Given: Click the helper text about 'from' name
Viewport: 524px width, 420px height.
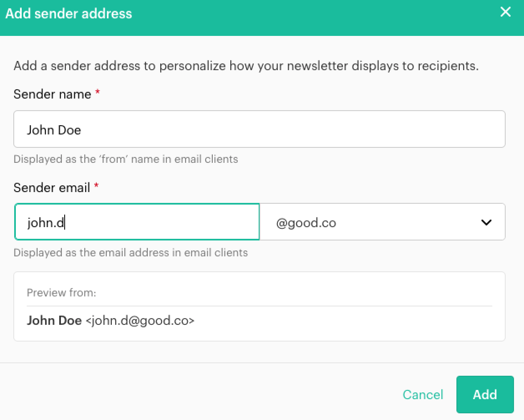Looking at the screenshot, I should [126, 159].
